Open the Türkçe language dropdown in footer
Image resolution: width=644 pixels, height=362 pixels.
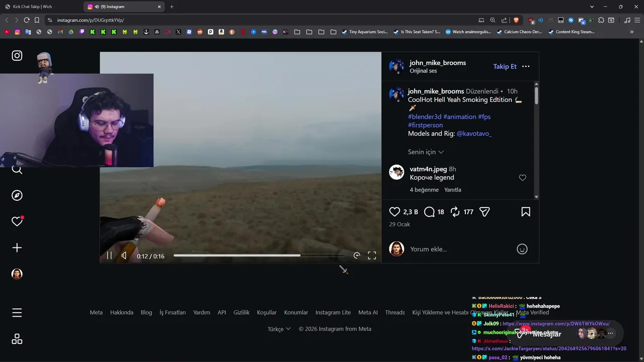coord(279,329)
